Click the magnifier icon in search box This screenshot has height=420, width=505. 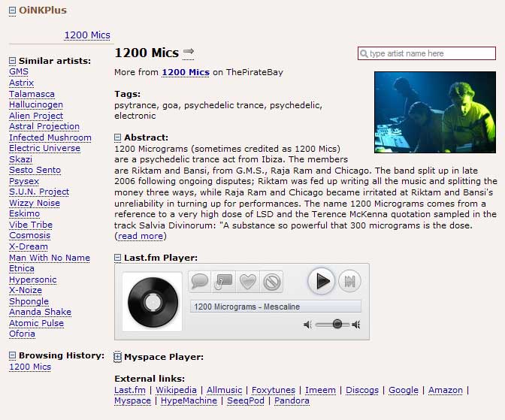(364, 53)
